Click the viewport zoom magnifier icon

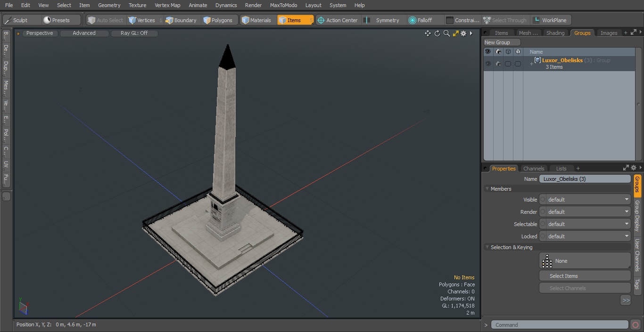point(446,33)
